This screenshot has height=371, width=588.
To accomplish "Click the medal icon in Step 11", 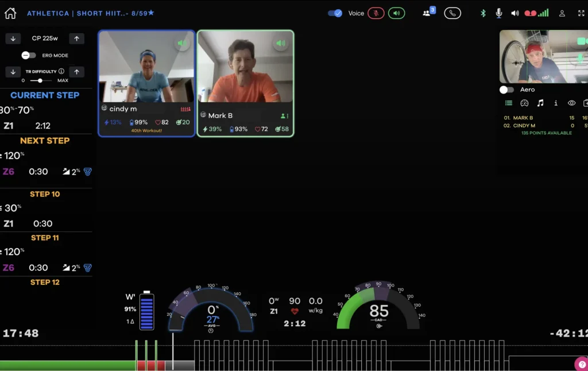I will coord(88,268).
